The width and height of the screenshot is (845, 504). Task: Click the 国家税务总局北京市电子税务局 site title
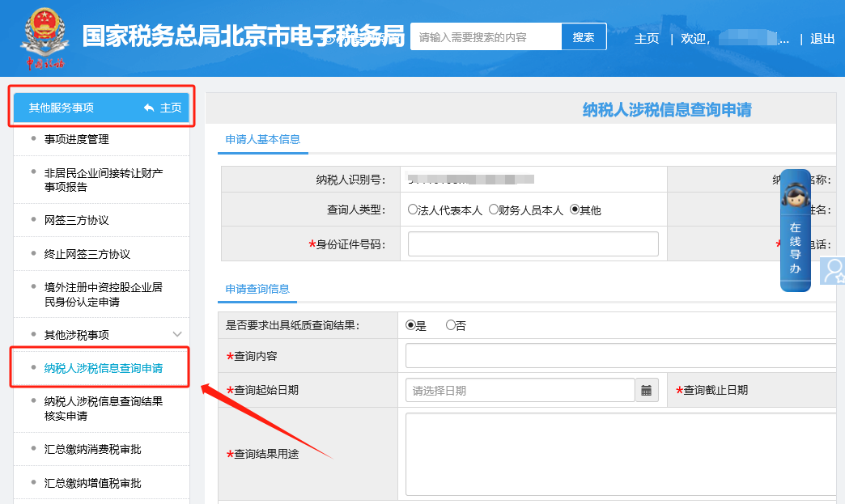[x=244, y=36]
